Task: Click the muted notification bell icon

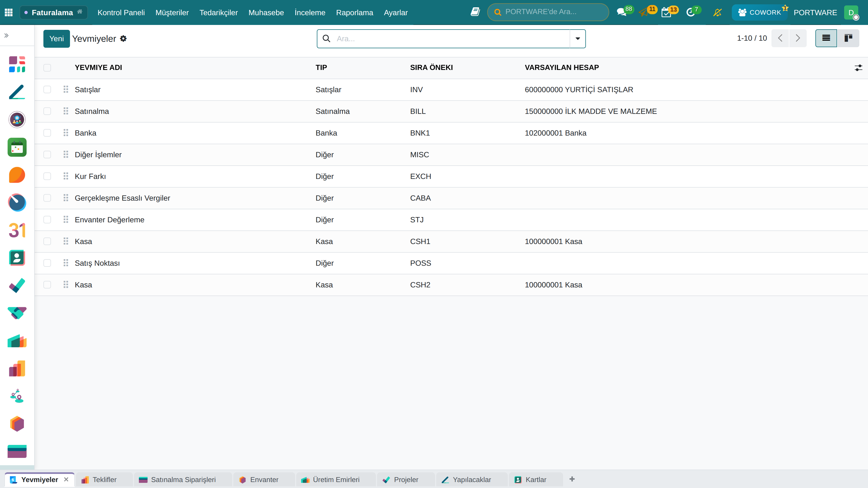Action: [717, 12]
